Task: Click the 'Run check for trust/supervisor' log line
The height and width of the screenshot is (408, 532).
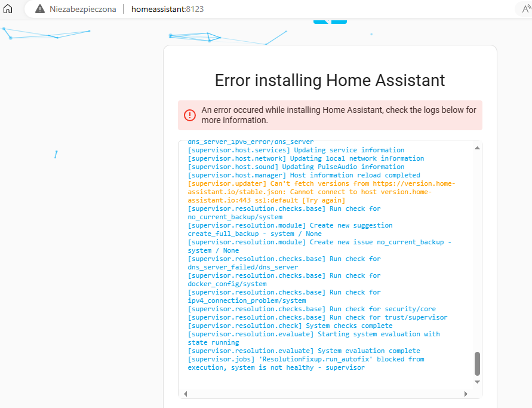Action: 318,317
